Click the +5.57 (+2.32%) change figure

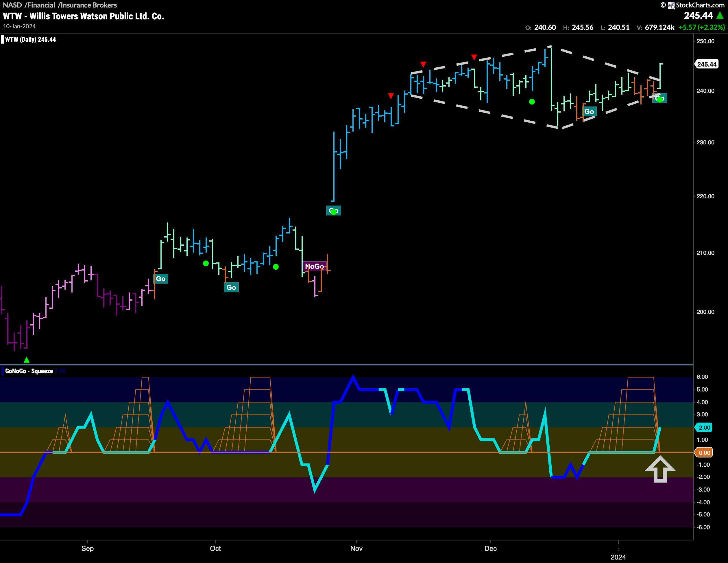pos(702,27)
